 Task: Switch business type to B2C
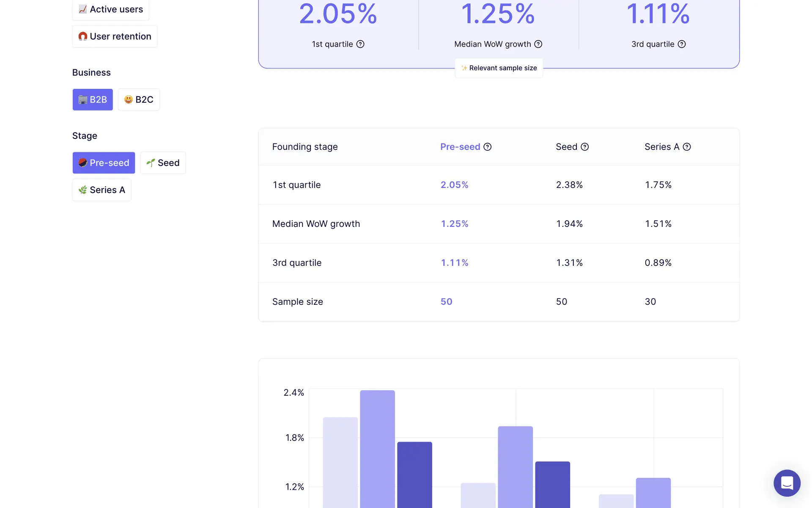click(x=139, y=99)
